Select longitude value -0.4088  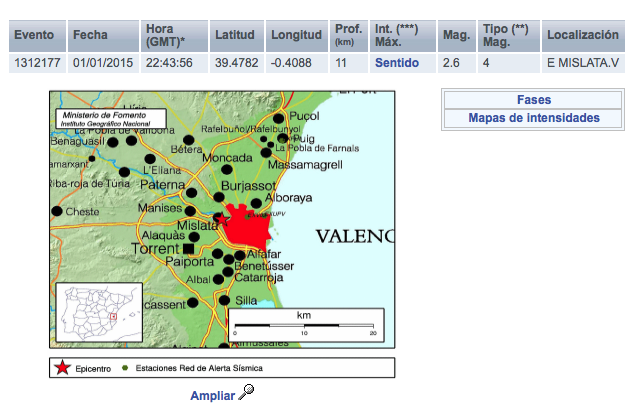[297, 63]
